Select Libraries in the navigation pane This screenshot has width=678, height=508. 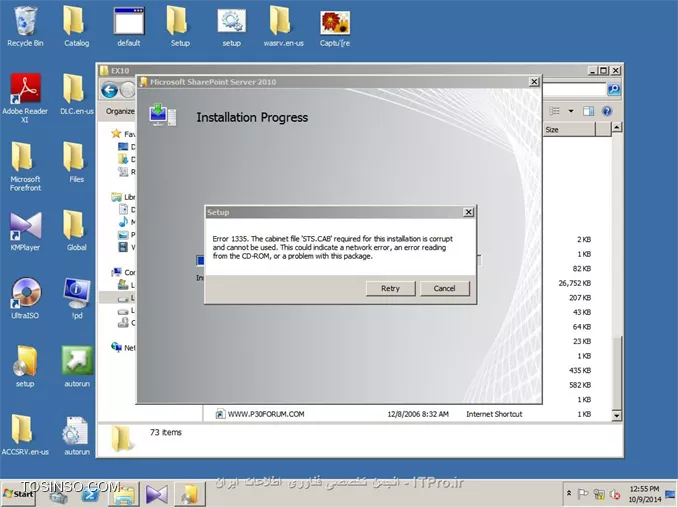click(123, 197)
